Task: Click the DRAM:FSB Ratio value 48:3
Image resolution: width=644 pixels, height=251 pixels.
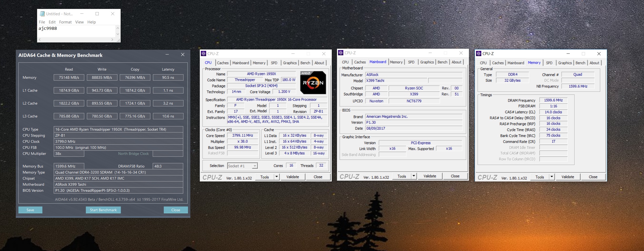Action: coord(168,166)
